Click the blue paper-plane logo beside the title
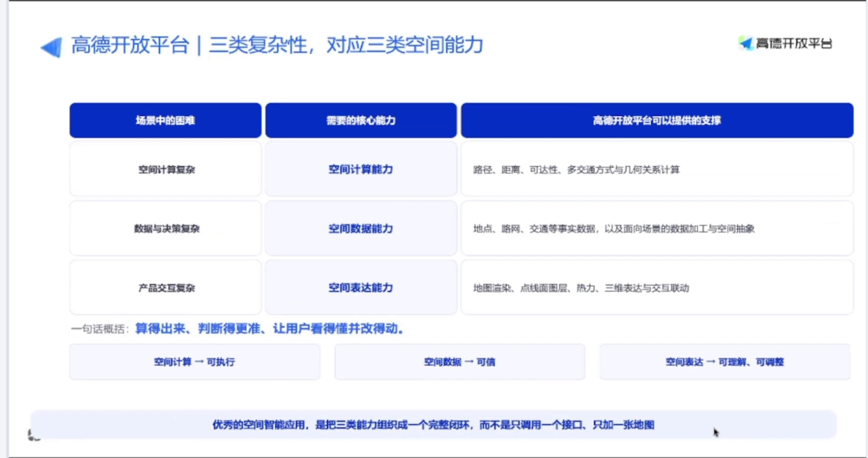The image size is (868, 458). [x=51, y=47]
